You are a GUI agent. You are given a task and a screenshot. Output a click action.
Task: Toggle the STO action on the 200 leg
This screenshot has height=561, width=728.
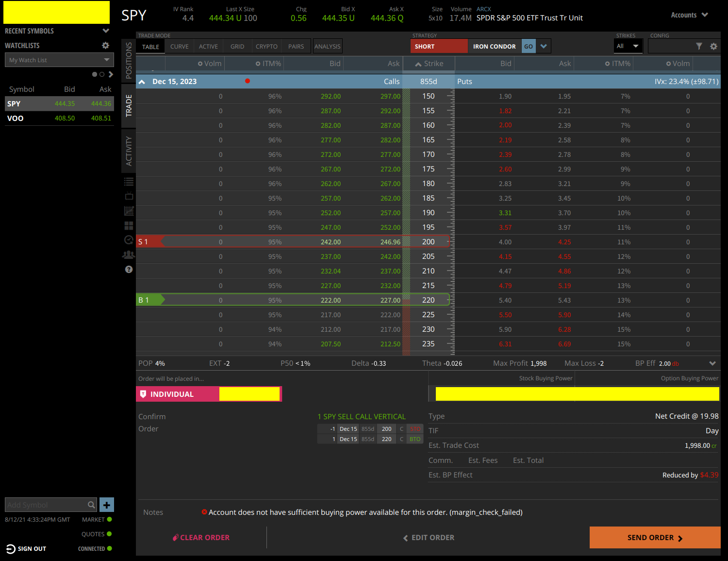click(415, 429)
